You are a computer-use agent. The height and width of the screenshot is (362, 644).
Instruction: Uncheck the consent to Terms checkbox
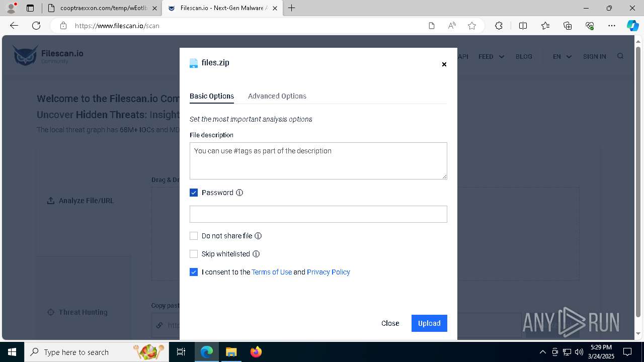coord(194,272)
